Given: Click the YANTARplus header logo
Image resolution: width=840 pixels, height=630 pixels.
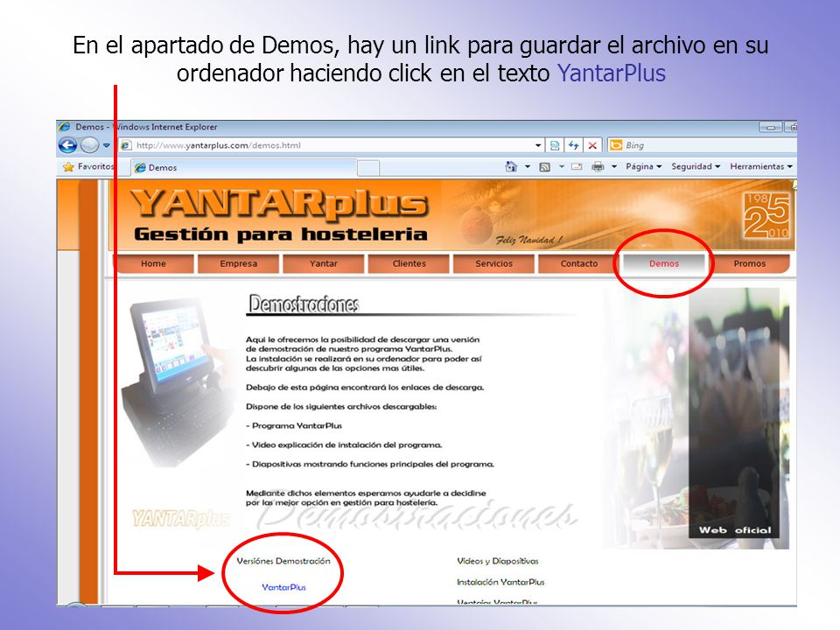Looking at the screenshot, I should point(279,204).
